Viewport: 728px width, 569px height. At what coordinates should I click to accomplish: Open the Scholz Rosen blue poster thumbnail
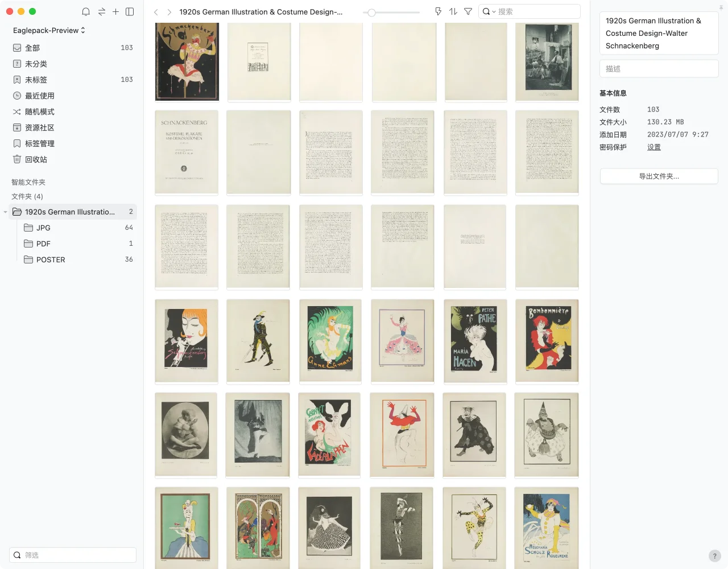click(x=547, y=527)
